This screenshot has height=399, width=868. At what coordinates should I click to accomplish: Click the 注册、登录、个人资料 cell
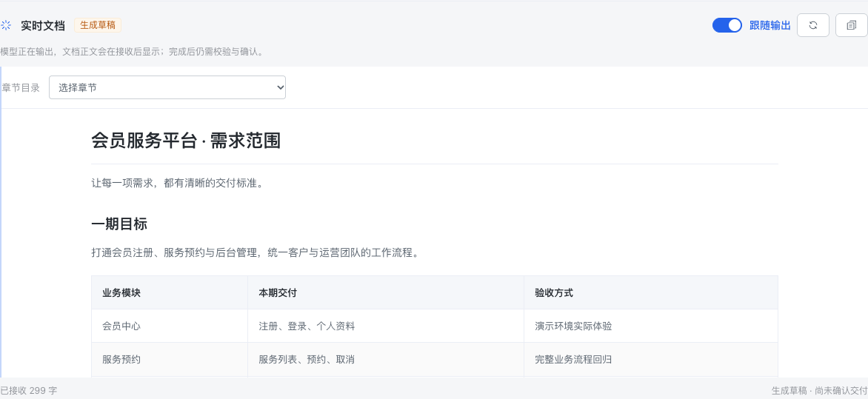pos(385,326)
